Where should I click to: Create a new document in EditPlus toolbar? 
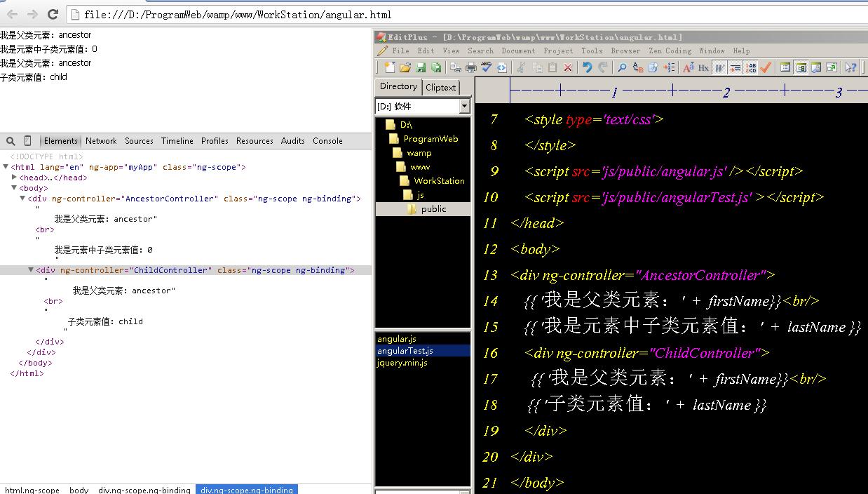[x=390, y=67]
